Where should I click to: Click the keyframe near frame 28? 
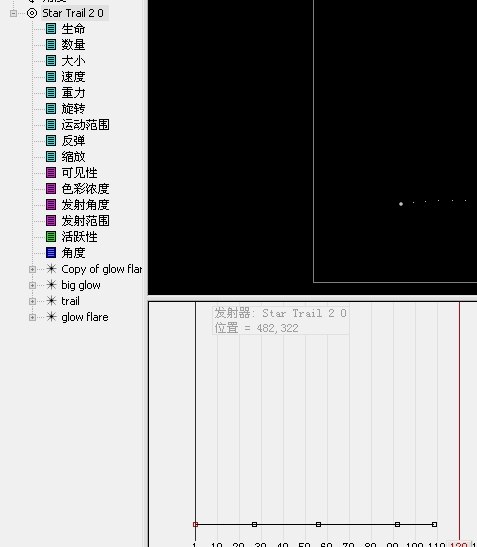click(254, 524)
